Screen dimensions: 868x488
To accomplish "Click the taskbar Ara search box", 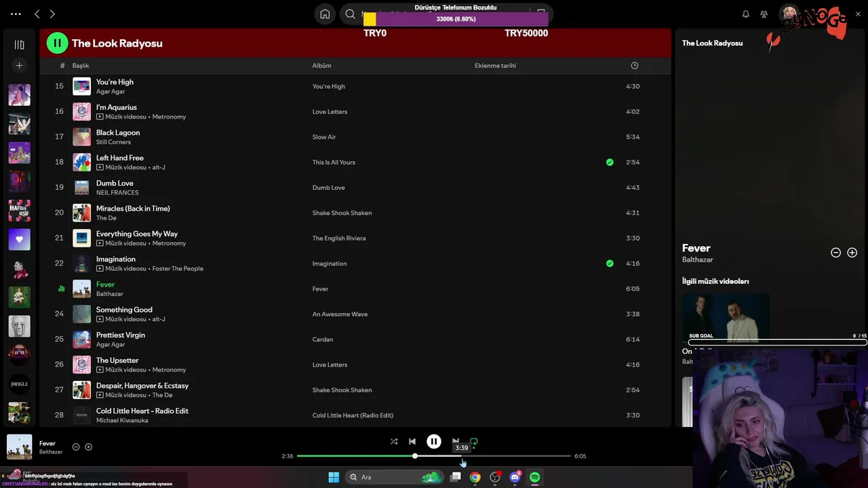I will [x=393, y=477].
